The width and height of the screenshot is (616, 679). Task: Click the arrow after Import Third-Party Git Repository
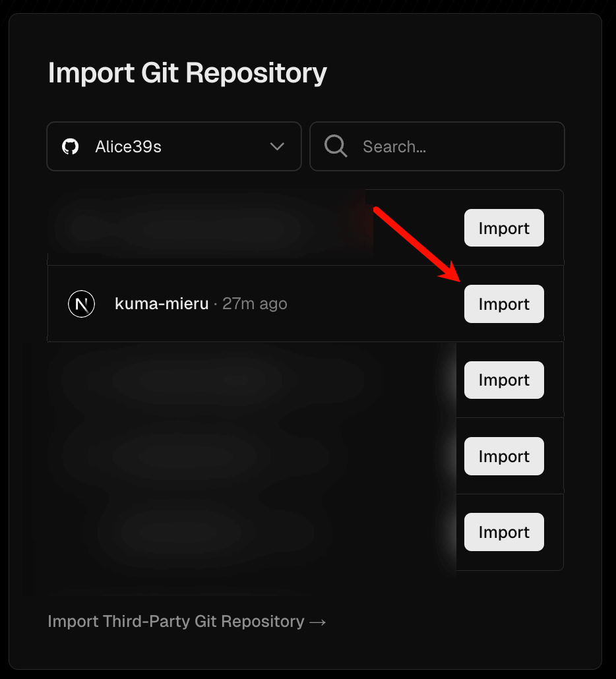pyautogui.click(x=318, y=622)
